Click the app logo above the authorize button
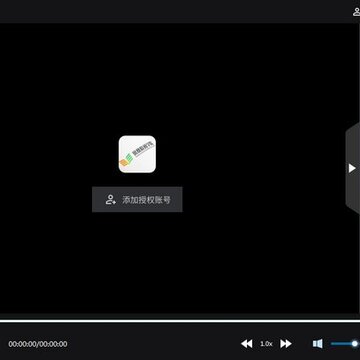 click(x=137, y=154)
